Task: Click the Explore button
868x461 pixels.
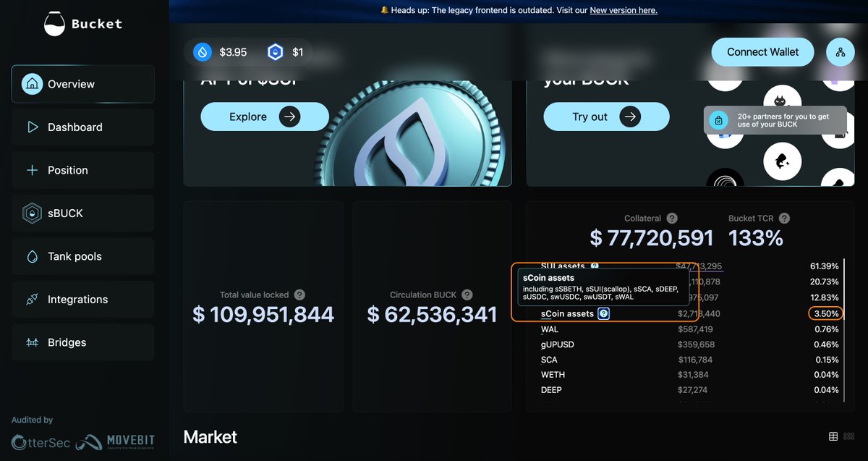Action: click(264, 117)
